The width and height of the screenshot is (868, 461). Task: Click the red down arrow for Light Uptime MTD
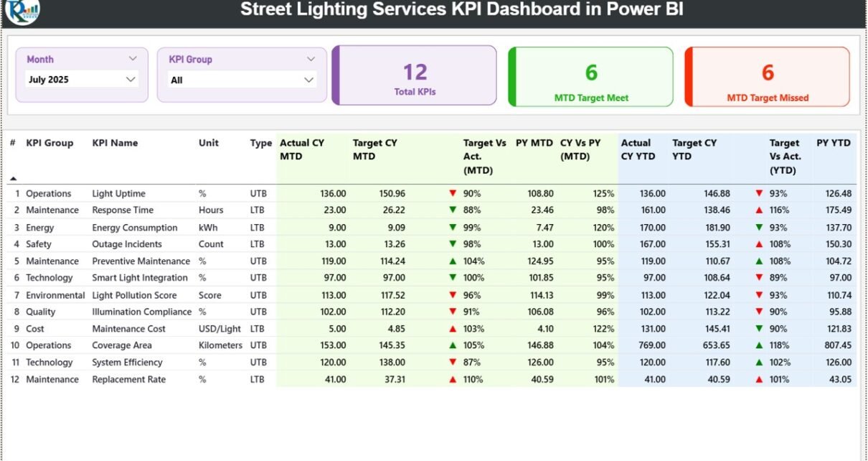(453, 194)
